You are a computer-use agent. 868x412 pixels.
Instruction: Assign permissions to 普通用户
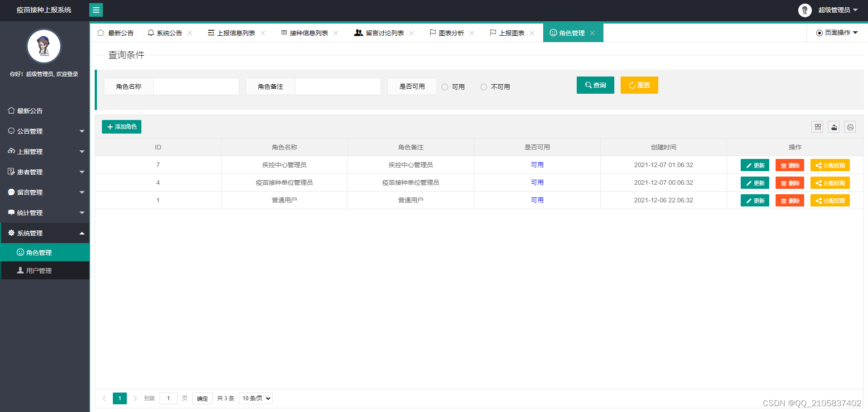pyautogui.click(x=830, y=201)
